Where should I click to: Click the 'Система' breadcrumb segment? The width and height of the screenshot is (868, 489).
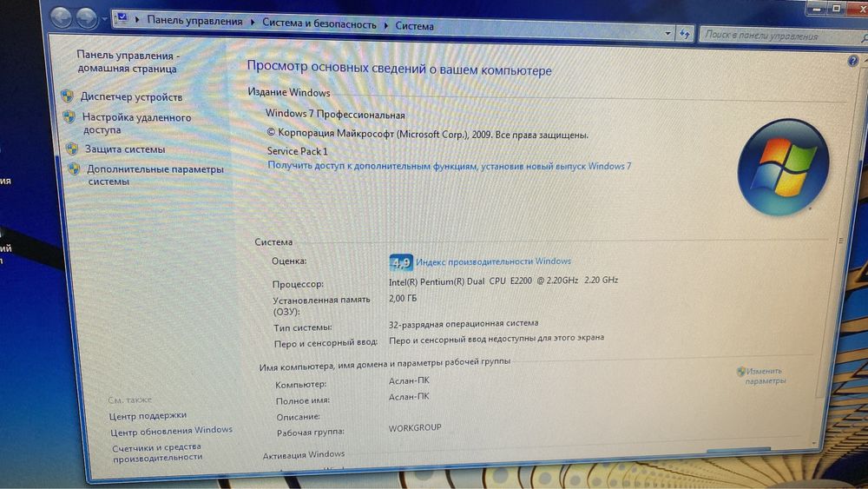414,26
